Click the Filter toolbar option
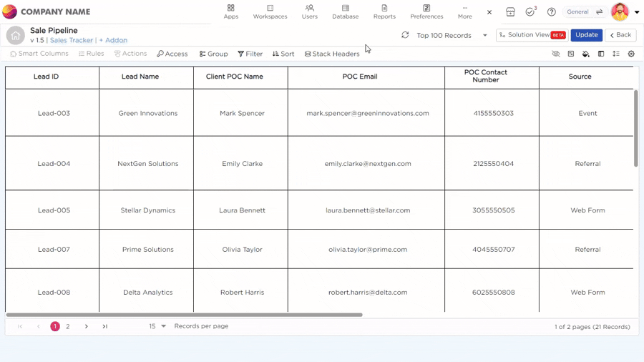 (250, 54)
